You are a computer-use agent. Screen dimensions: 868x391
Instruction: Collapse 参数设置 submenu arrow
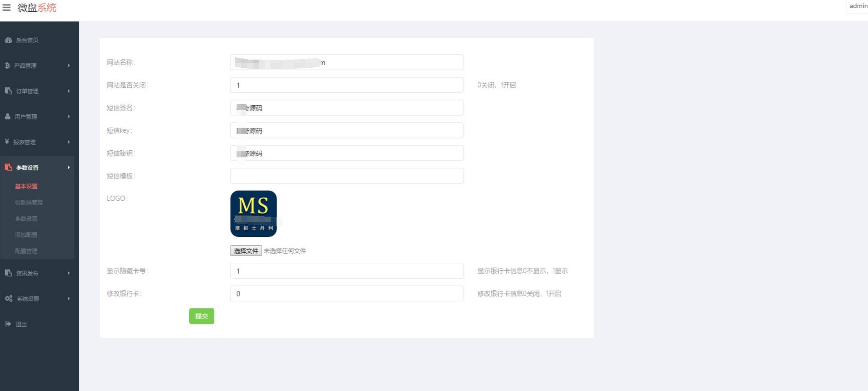pyautogui.click(x=69, y=167)
